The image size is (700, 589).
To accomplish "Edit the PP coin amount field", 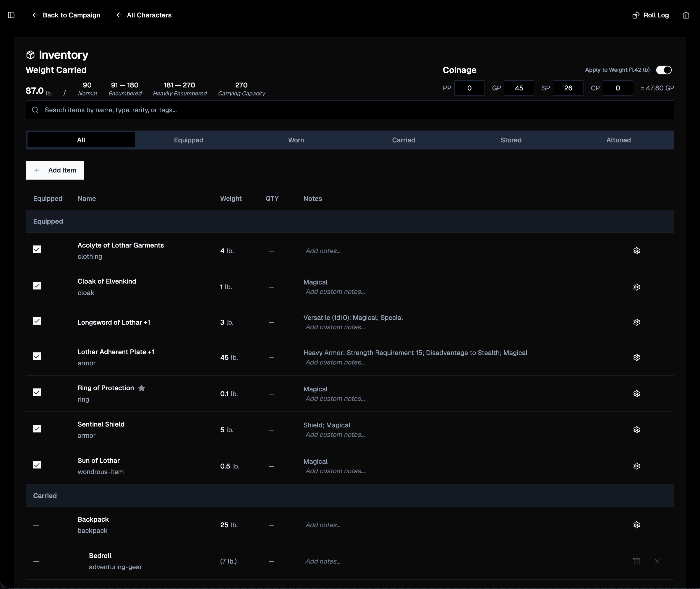I will coord(469,88).
